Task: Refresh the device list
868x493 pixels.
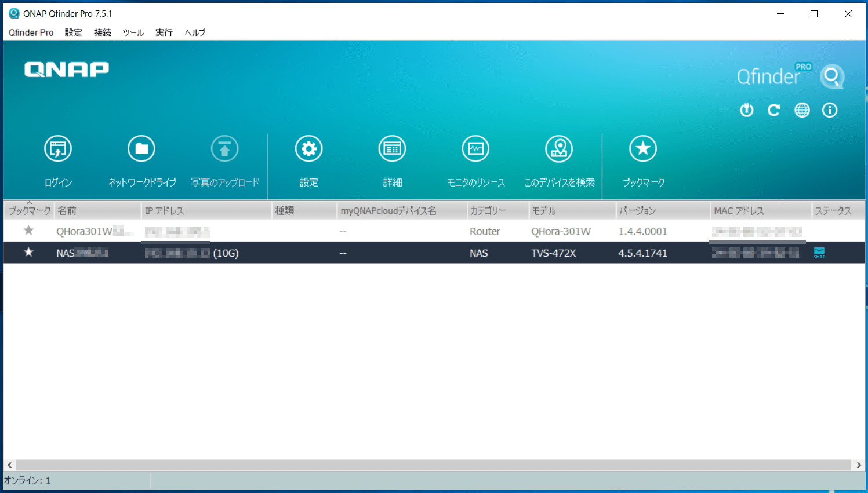Action: point(774,110)
